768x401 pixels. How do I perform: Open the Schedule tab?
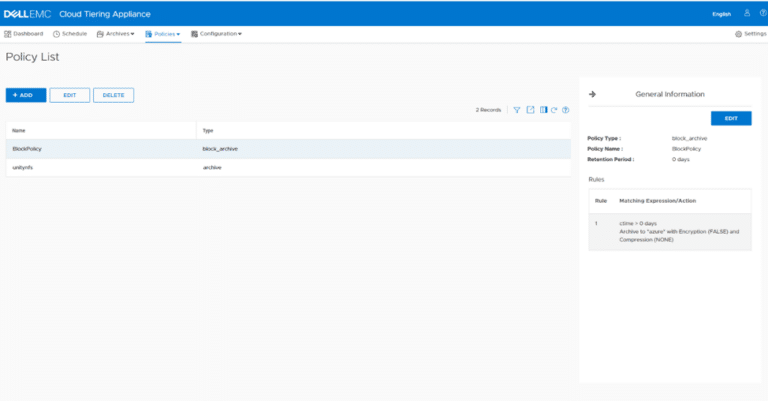tap(70, 34)
